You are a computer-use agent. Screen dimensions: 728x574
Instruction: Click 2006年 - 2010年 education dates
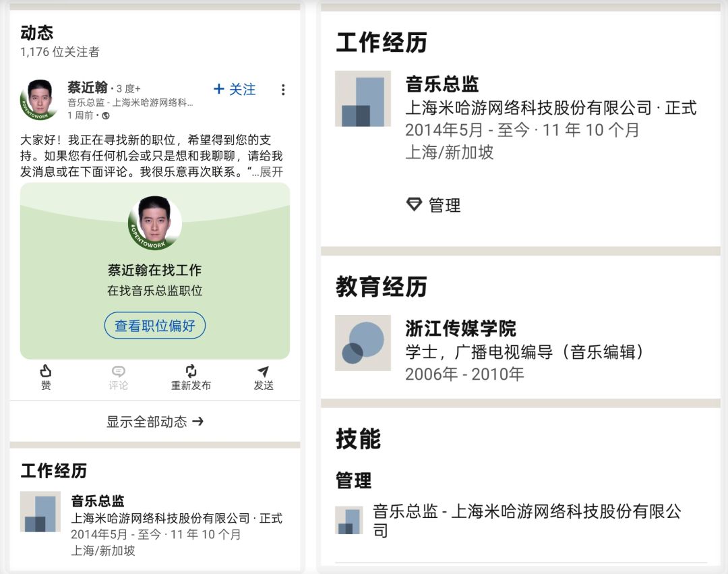(464, 374)
